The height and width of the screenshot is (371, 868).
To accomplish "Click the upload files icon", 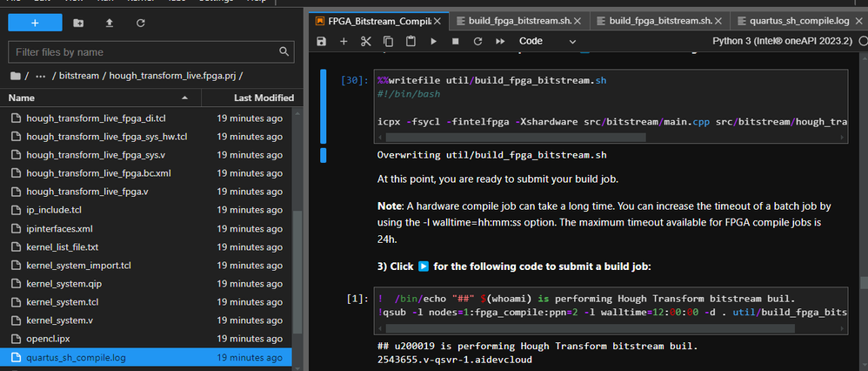I will (x=110, y=22).
